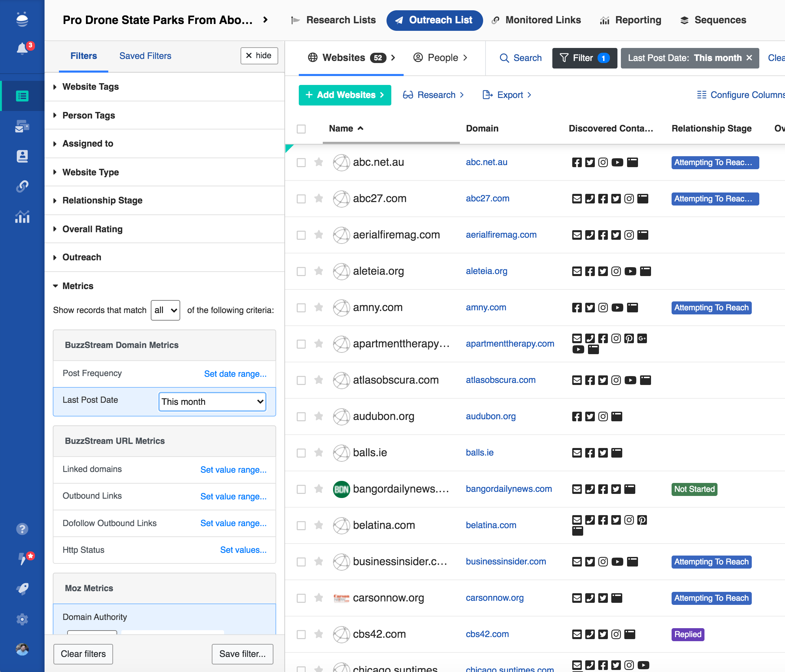Screen dimensions: 785x672
Task: Check the abc.net.au row checkbox
Action: point(301,162)
